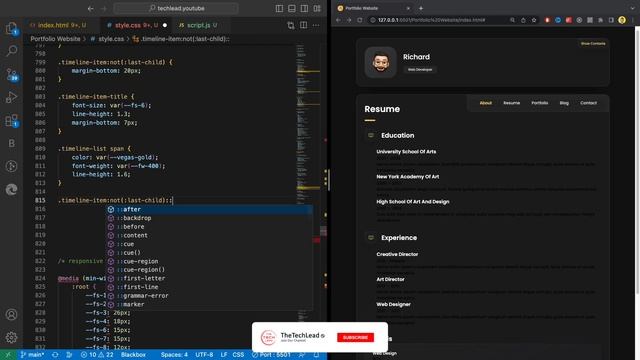
Task: Change language mode CSS
Action: click(238, 355)
